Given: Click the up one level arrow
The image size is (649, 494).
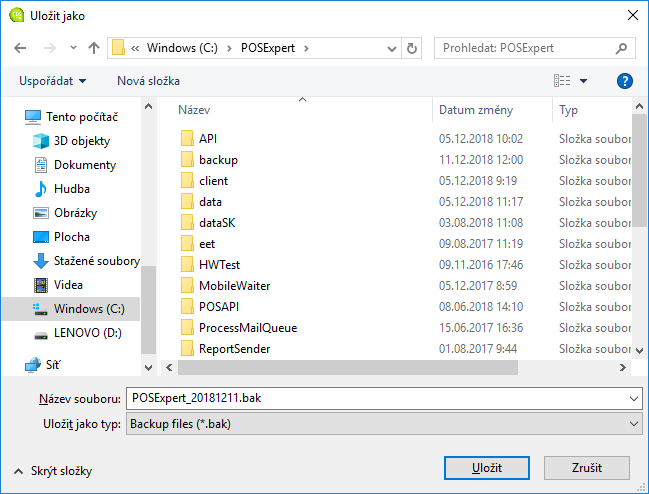Looking at the screenshot, I should coord(93,48).
